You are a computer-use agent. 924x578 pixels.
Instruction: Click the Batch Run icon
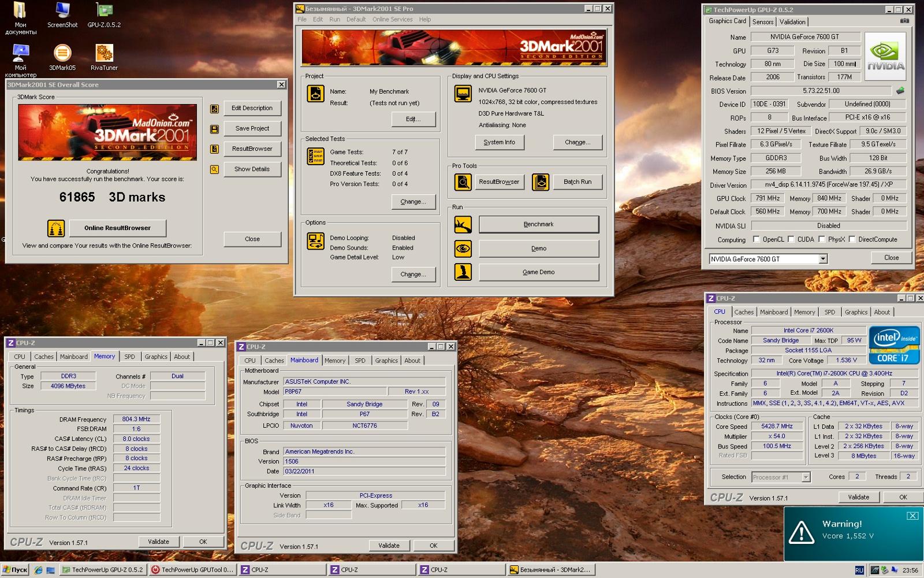(x=541, y=182)
